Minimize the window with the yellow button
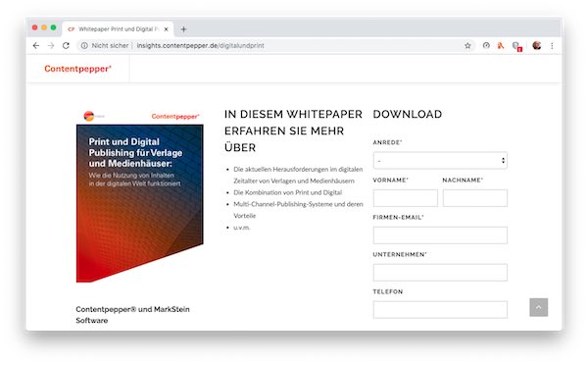The height and width of the screenshot is (365, 588). [44, 27]
